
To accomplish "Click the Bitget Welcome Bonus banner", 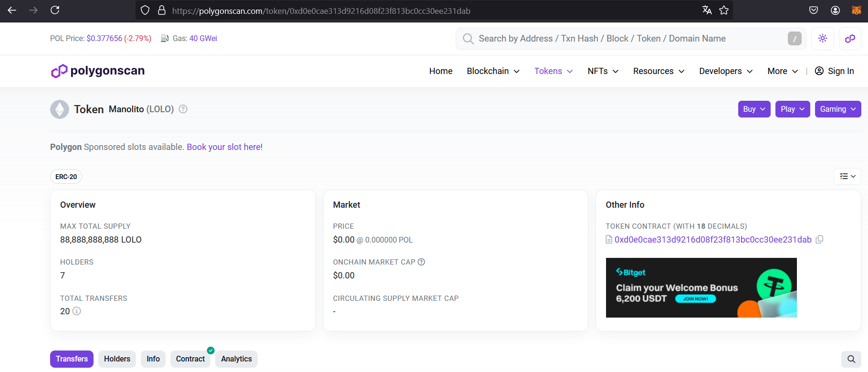I will [701, 287].
